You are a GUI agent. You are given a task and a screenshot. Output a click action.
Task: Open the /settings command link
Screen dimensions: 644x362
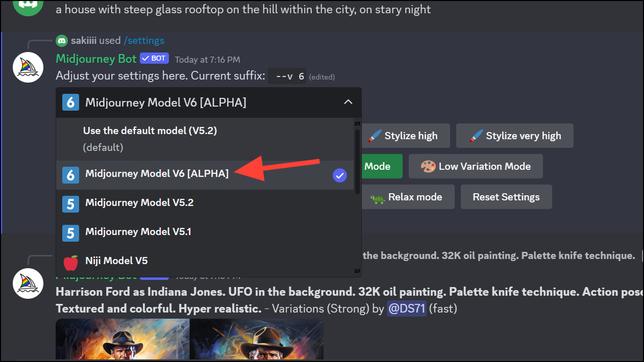click(x=144, y=40)
